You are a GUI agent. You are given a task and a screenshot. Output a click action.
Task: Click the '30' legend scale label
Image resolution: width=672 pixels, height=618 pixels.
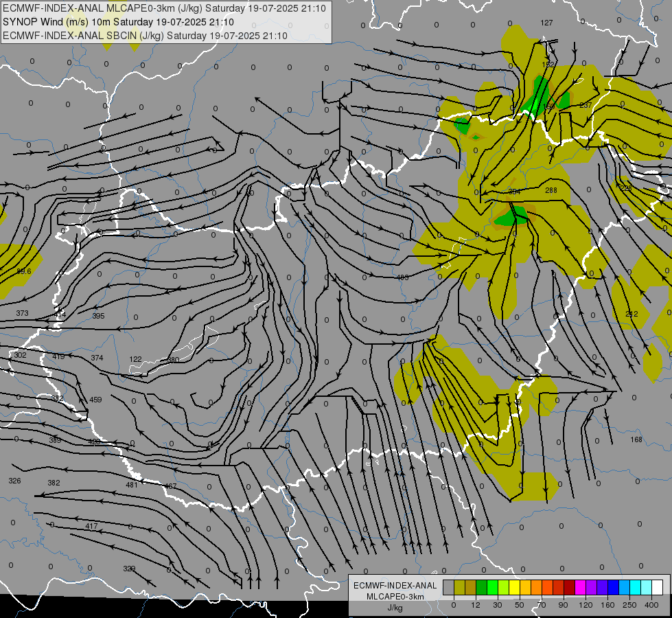497,605
